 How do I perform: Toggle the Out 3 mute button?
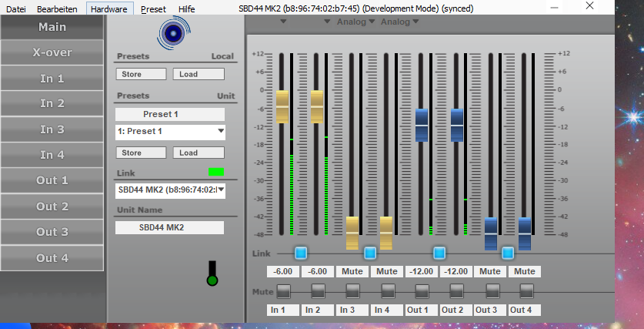491,291
